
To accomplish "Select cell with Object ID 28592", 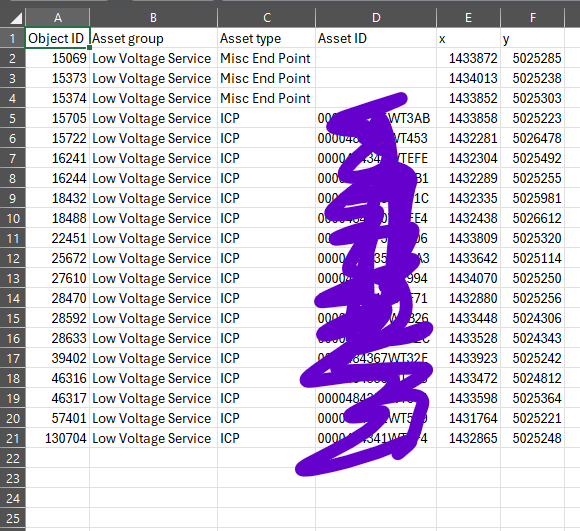I will (x=57, y=318).
